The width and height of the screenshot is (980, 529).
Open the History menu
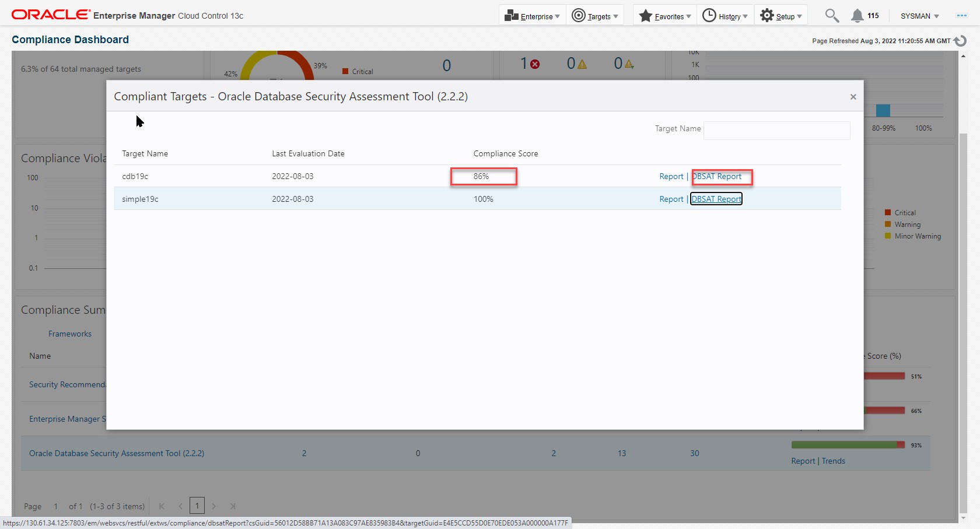click(x=724, y=16)
